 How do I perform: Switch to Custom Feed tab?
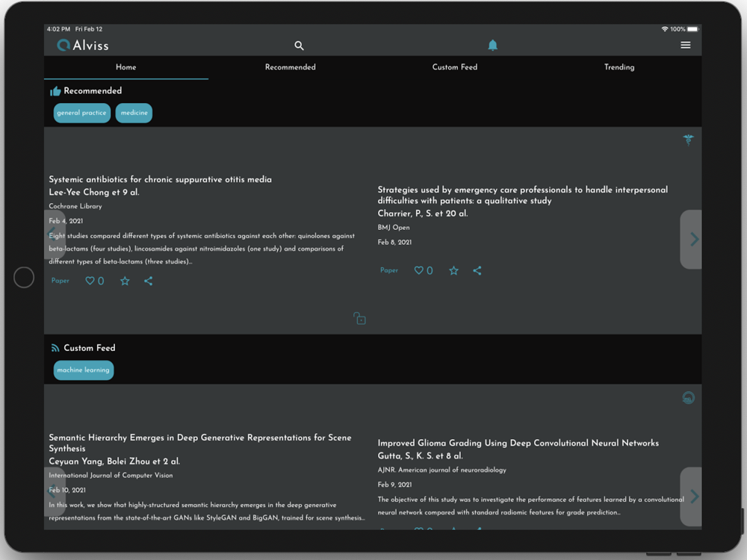pyautogui.click(x=454, y=67)
